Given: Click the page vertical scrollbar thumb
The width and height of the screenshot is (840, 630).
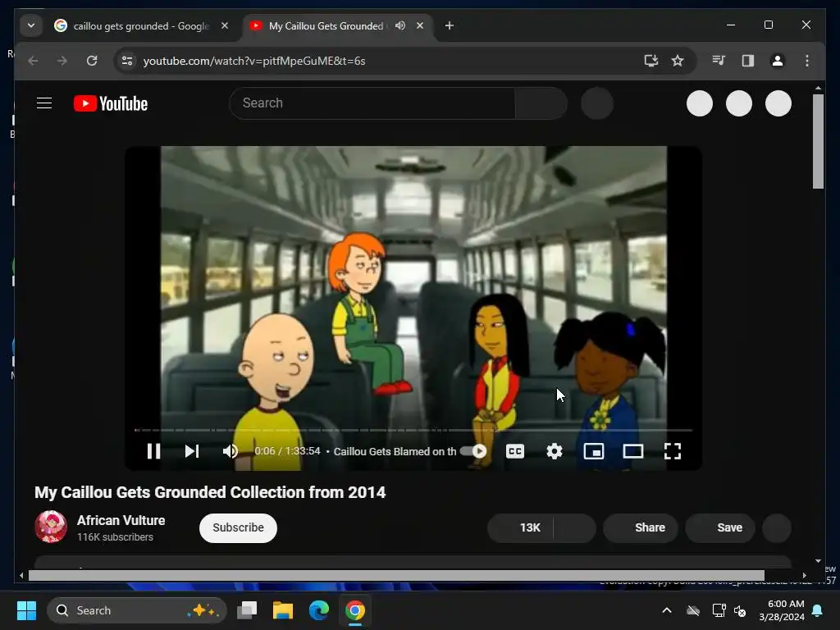Looking at the screenshot, I should [x=818, y=141].
